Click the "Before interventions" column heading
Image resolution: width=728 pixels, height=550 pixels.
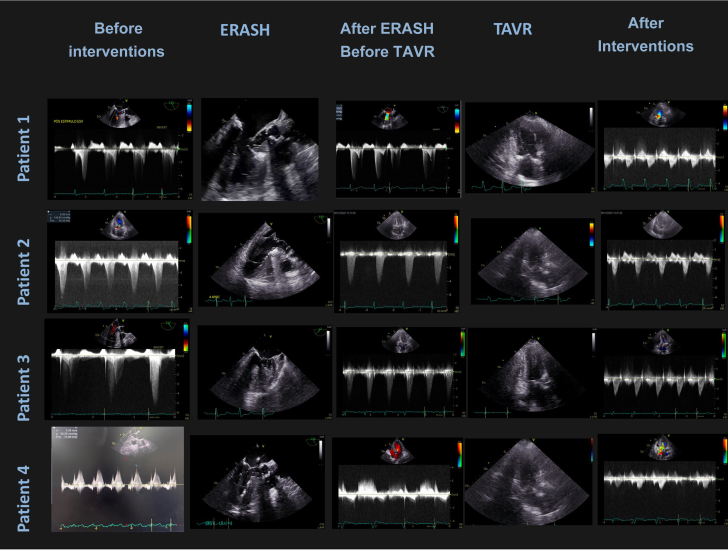coord(117,40)
